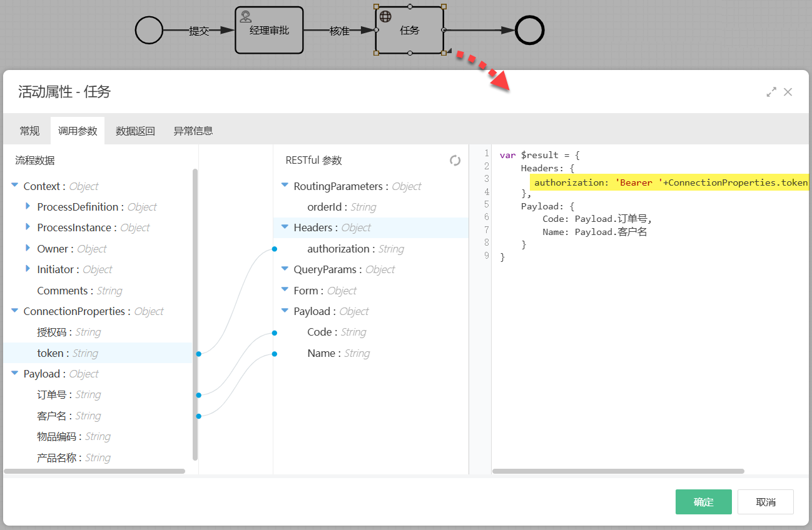Image resolution: width=812 pixels, height=530 pixels.
Task: Select the start event circle
Action: pos(149,30)
